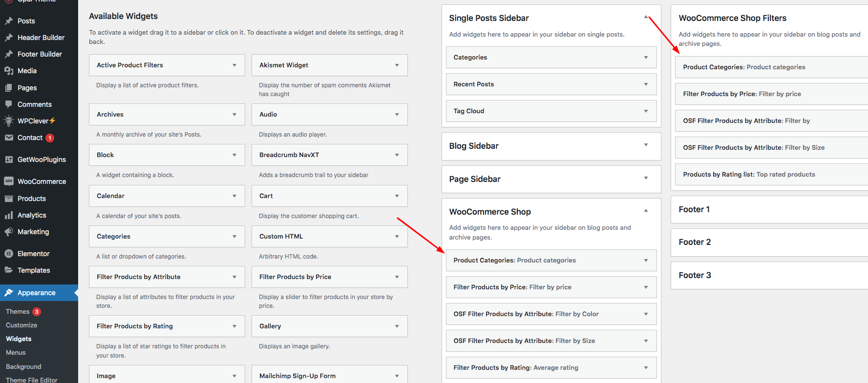The height and width of the screenshot is (383, 868).
Task: Click the Marketing megaphone icon
Action: point(9,232)
